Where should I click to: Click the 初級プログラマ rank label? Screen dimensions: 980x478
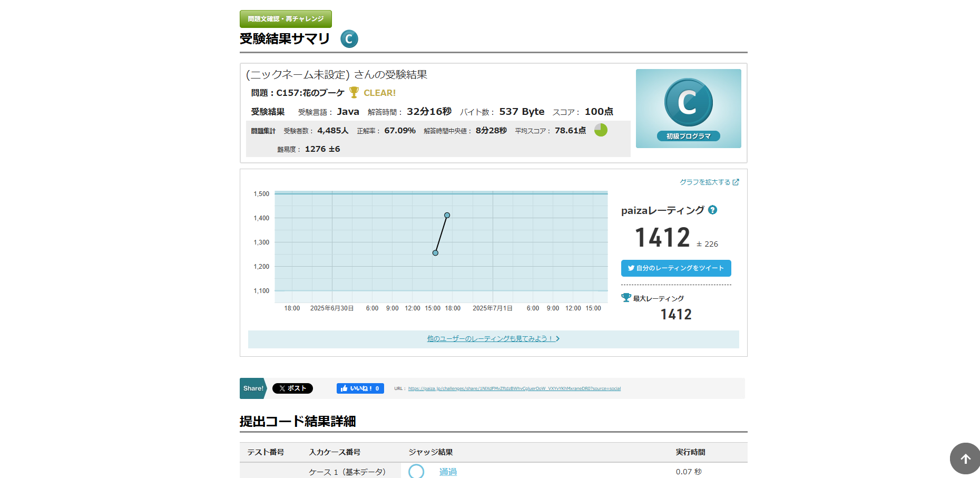(688, 136)
